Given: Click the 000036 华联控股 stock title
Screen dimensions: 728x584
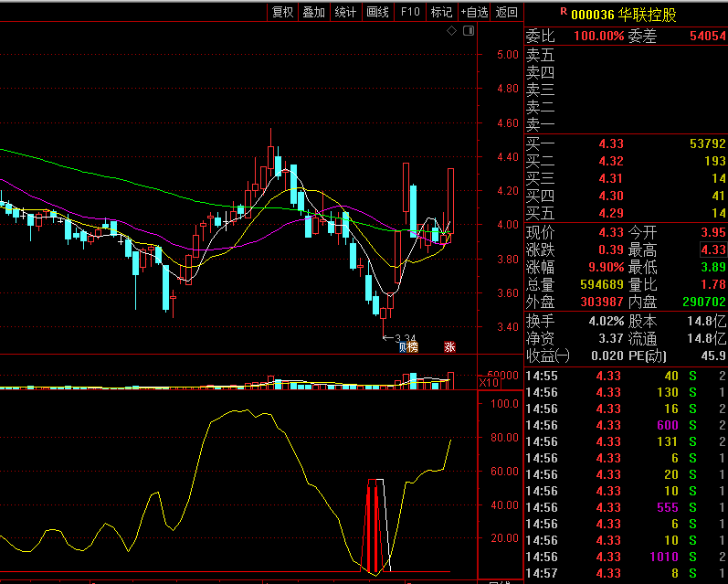Looking at the screenshot, I should [624, 15].
